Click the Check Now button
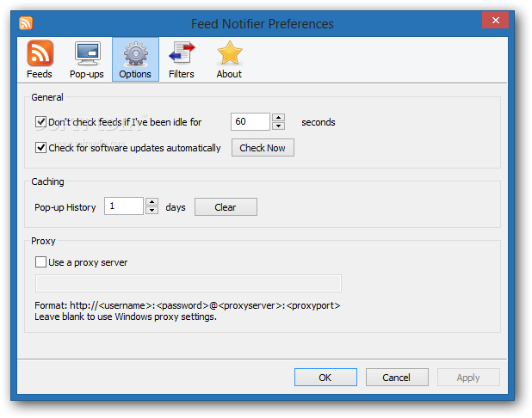 pyautogui.click(x=263, y=147)
